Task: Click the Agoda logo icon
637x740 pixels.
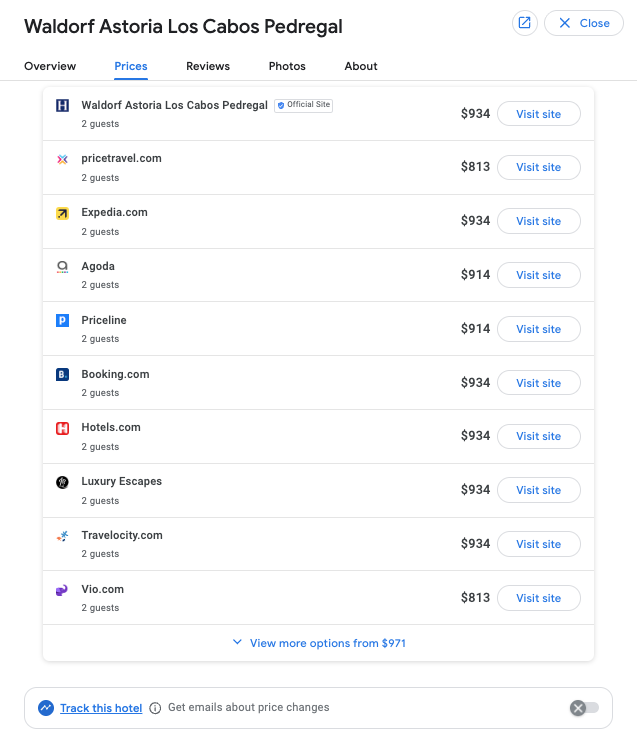Action: (x=62, y=267)
